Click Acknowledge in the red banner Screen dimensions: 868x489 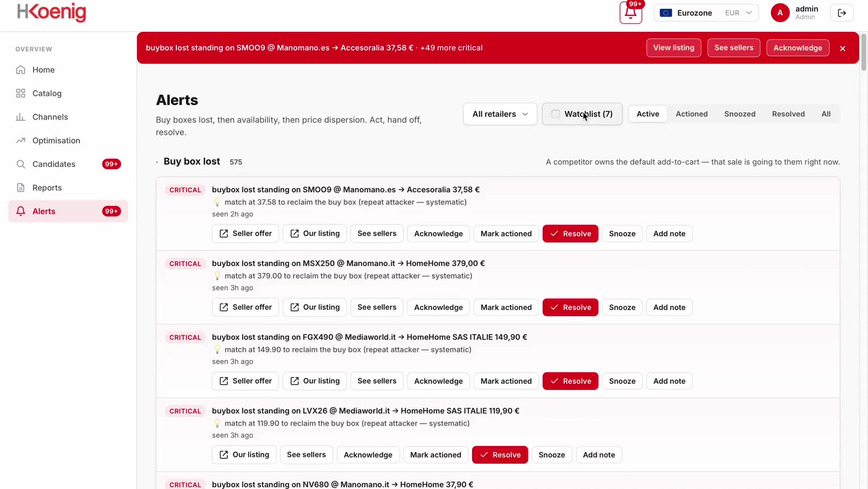coord(798,48)
